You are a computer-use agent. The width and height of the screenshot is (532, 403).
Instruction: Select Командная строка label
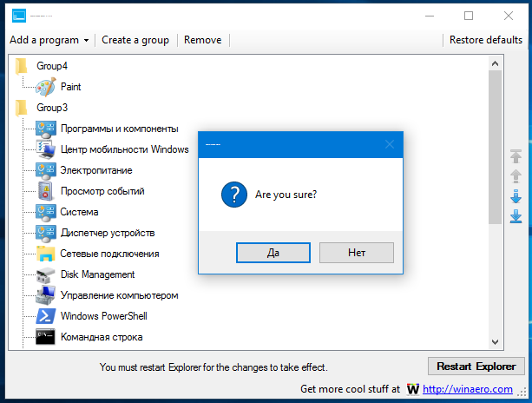[x=102, y=337]
